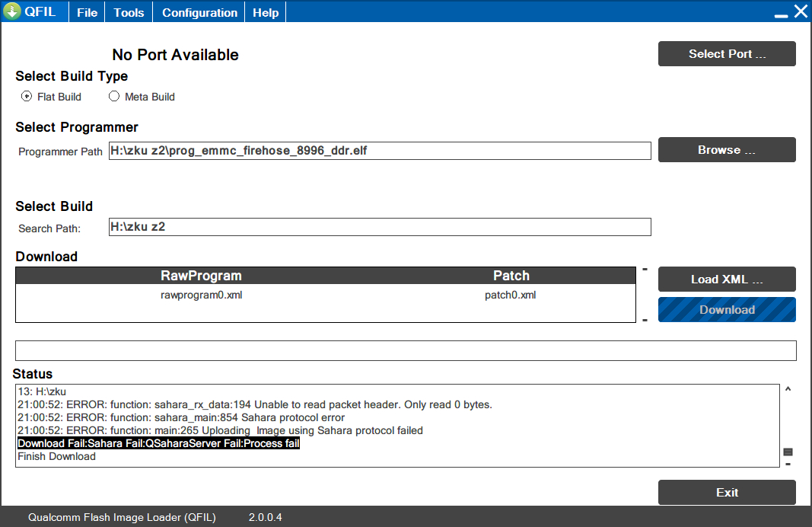This screenshot has height=527, width=812.
Task: Click the sahara_rx_data error log line
Action: [255, 404]
